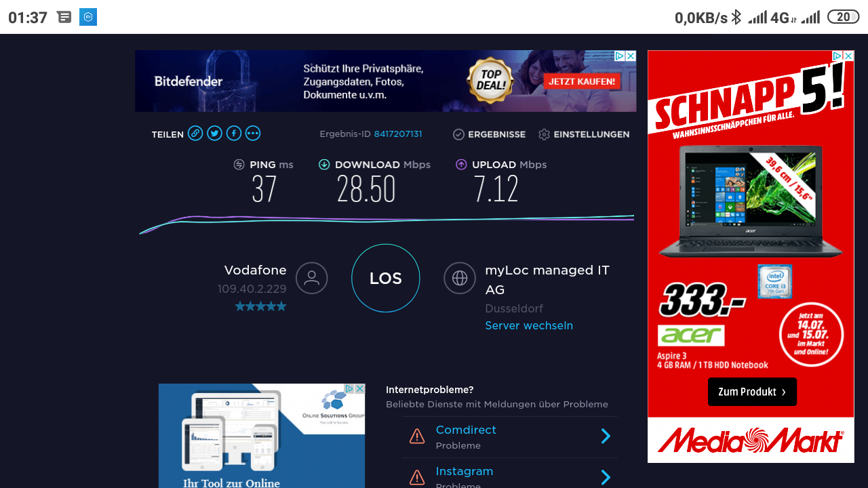Tap the blue app notification icon
868x488 pixels.
(88, 17)
